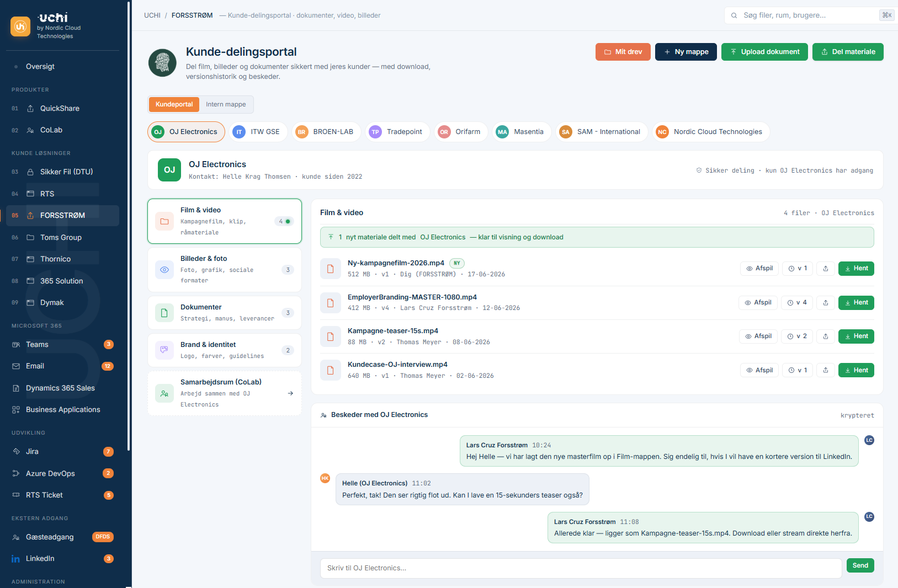Open LinkedIn in the sidebar

tap(62, 559)
